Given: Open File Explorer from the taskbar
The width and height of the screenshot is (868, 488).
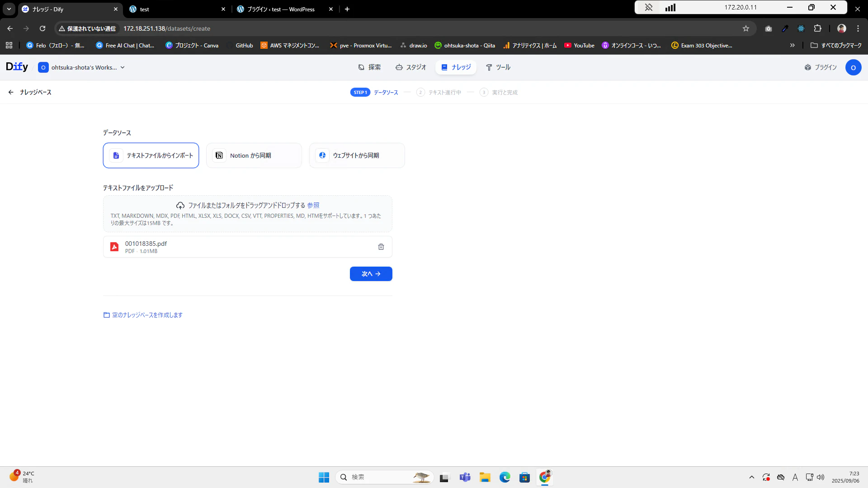Looking at the screenshot, I should (x=485, y=477).
